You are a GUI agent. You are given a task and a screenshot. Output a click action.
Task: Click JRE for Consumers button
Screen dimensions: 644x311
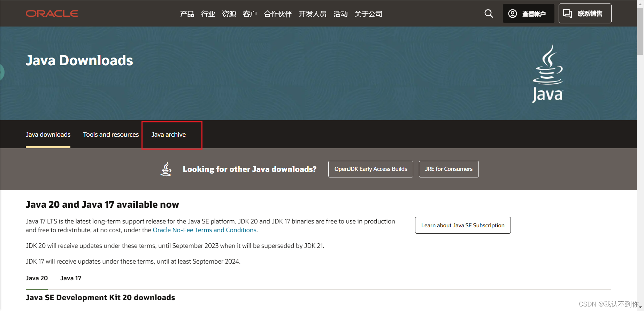tap(449, 169)
